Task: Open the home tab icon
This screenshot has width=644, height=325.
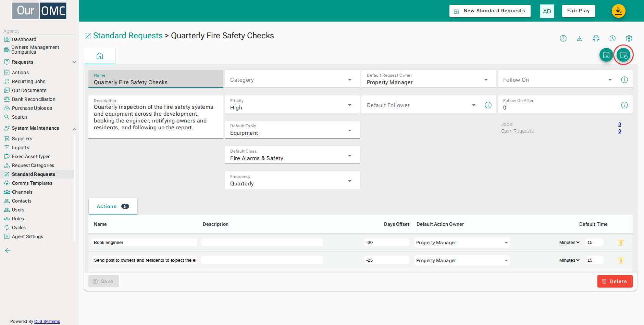Action: (x=100, y=56)
